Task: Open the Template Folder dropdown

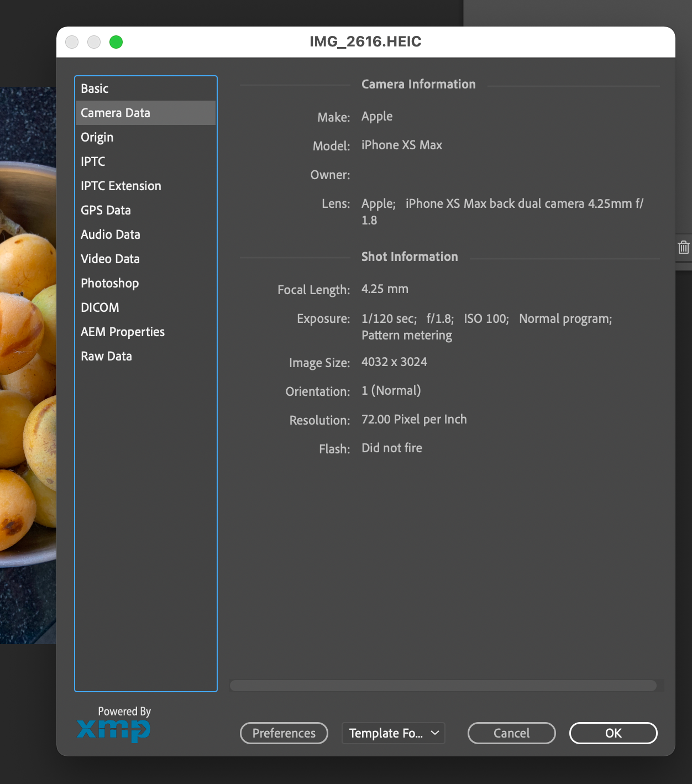Action: (x=393, y=733)
